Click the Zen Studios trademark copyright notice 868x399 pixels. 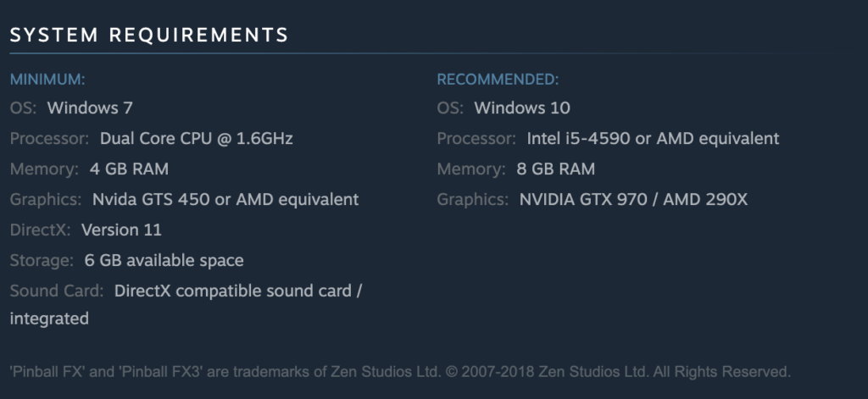pos(400,371)
